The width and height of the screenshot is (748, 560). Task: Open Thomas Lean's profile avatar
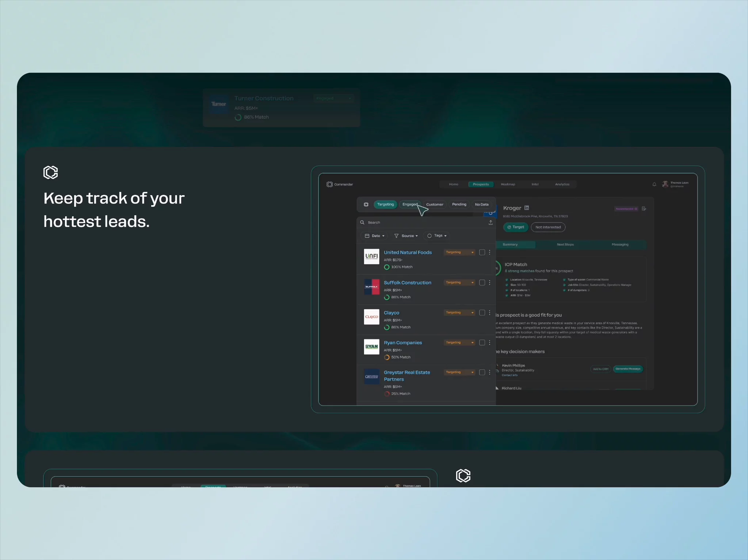tap(665, 184)
